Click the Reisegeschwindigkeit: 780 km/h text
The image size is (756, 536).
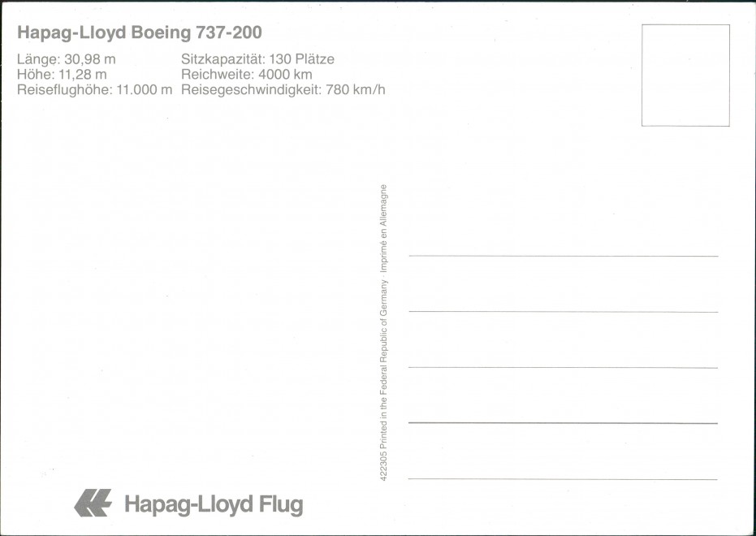283,90
